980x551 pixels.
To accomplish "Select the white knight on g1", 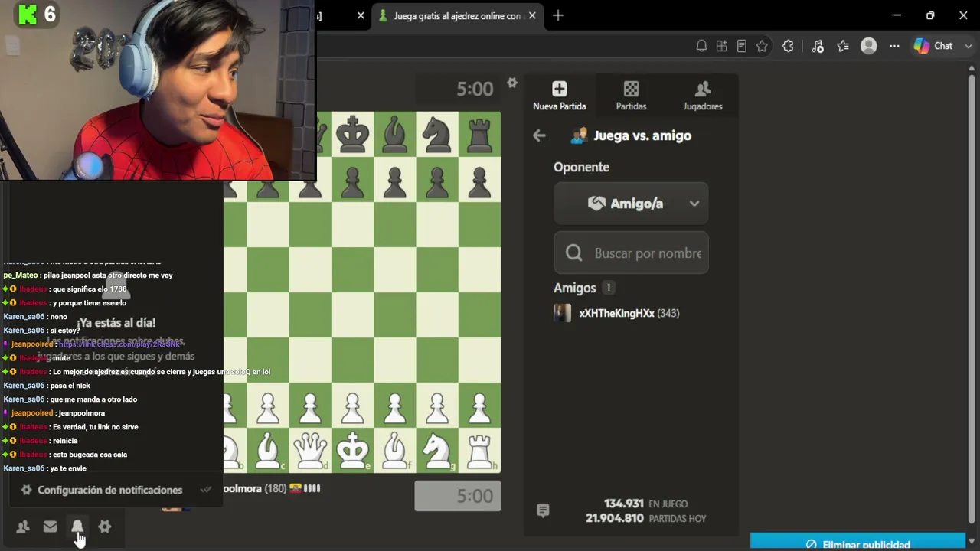I will coord(437,451).
